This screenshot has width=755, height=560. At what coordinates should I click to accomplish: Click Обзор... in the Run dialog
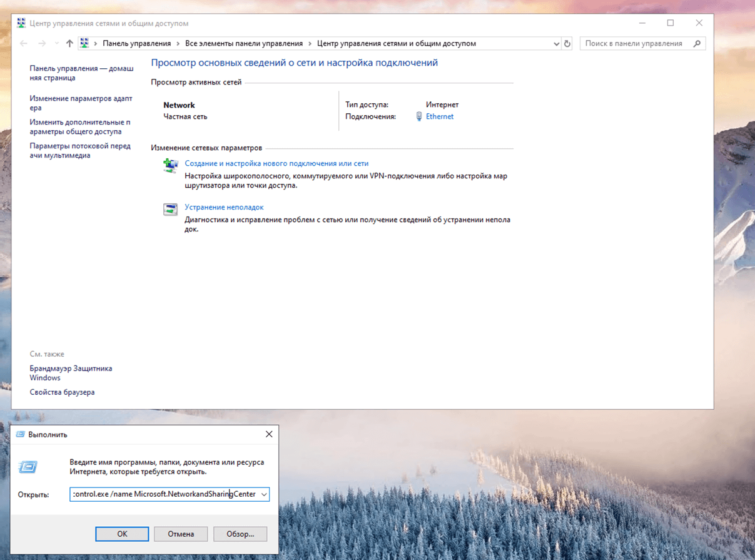pyautogui.click(x=240, y=534)
